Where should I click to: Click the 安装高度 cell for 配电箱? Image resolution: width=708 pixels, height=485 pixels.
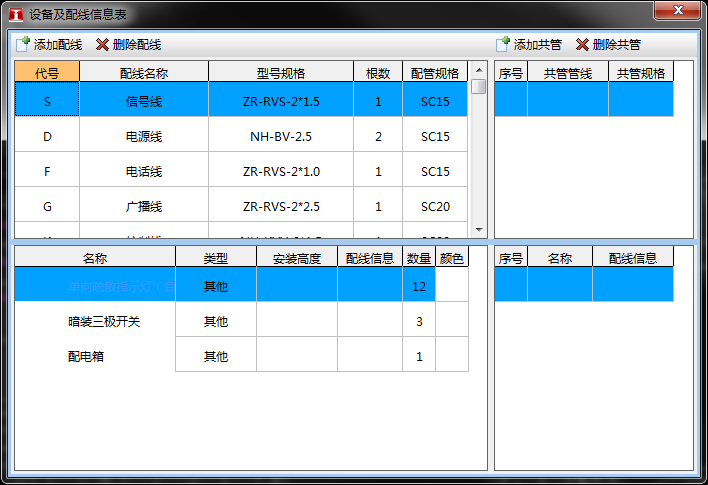(296, 356)
